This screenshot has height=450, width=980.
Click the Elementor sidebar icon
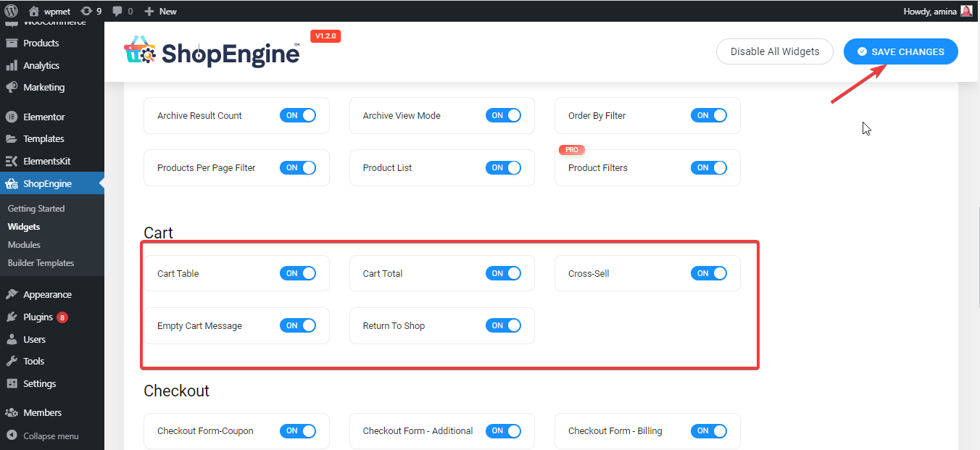point(12,117)
